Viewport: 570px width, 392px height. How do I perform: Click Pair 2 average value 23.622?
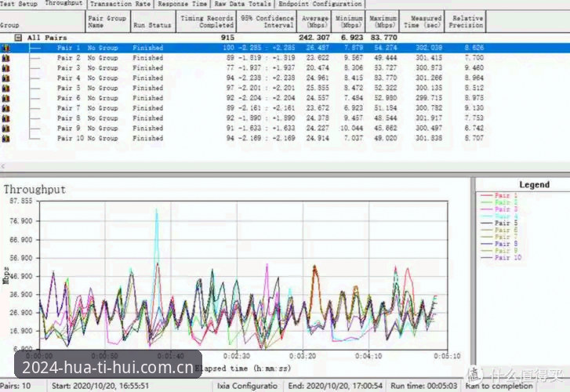(318, 58)
